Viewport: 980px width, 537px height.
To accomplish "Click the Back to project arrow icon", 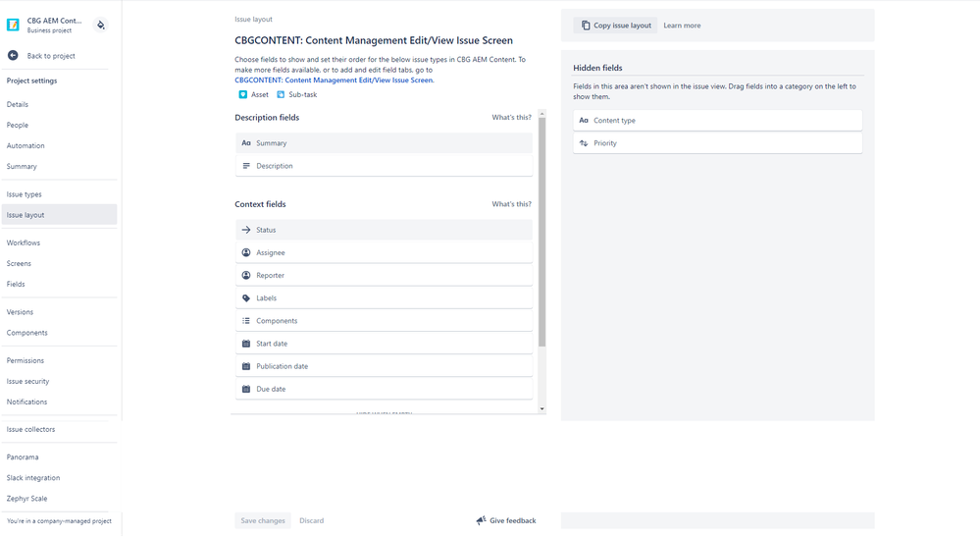I will (x=13, y=56).
